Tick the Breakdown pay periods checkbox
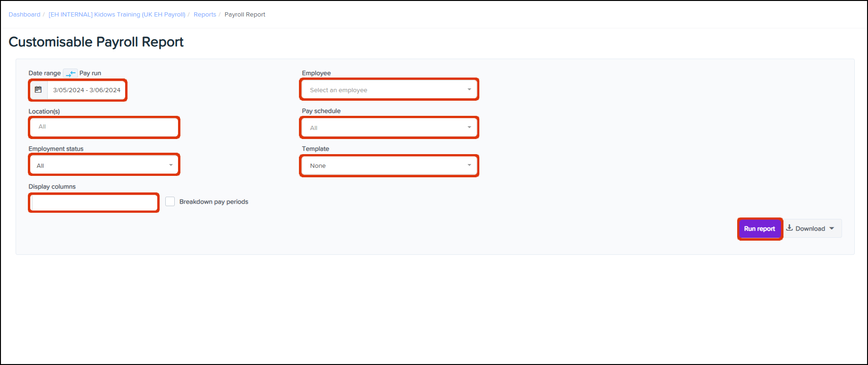Screen dimensions: 868x365 click(170, 202)
